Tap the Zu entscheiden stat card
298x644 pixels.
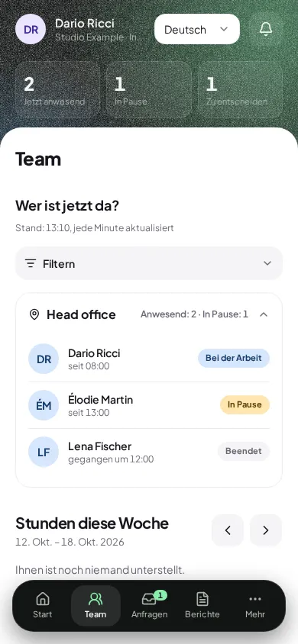coord(240,90)
